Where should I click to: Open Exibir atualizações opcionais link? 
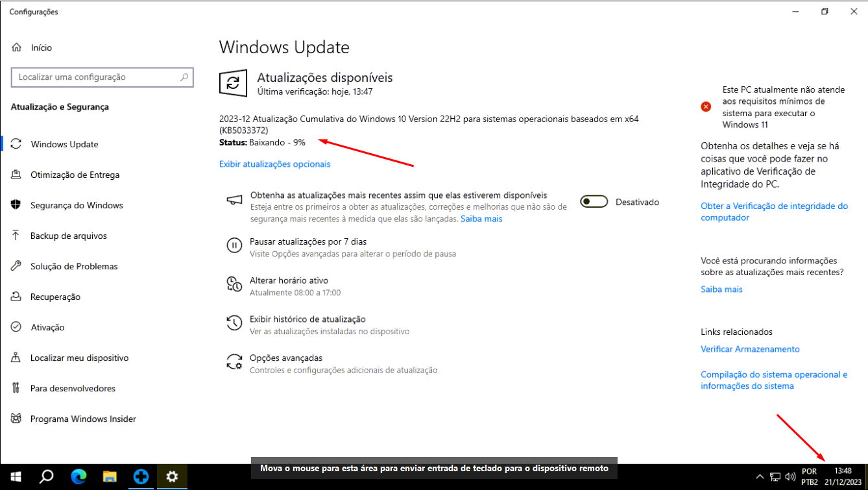point(275,164)
